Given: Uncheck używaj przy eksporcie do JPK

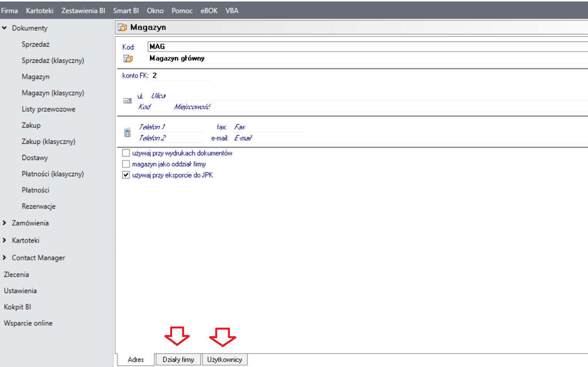Looking at the screenshot, I should pos(126,175).
